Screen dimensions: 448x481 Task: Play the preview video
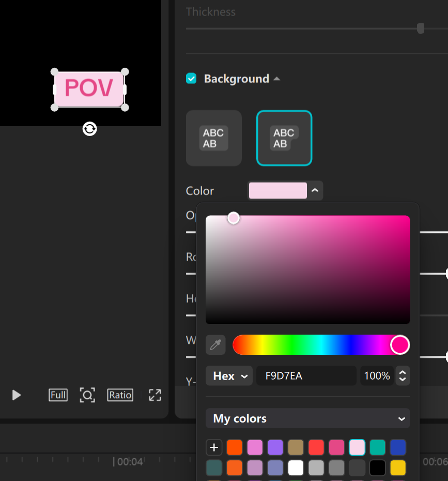[x=16, y=395]
